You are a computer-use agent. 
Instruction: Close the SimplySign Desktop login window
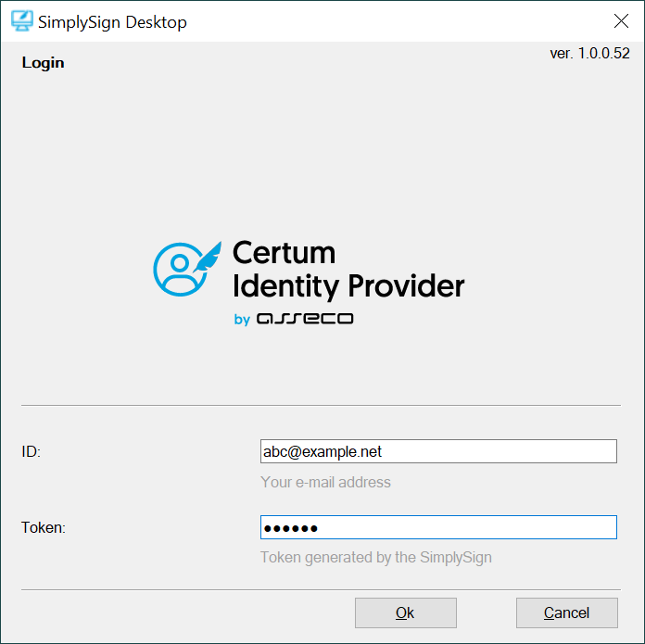pyautogui.click(x=621, y=21)
